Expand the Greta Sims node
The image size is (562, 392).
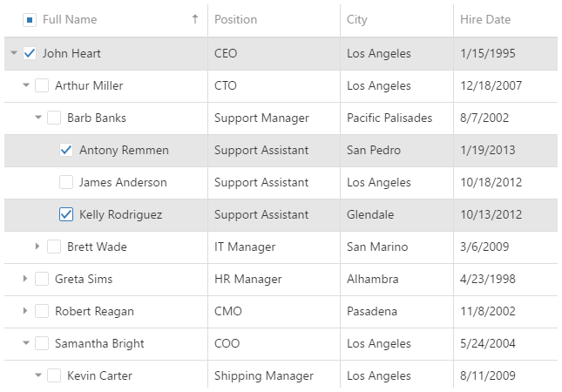(x=25, y=279)
